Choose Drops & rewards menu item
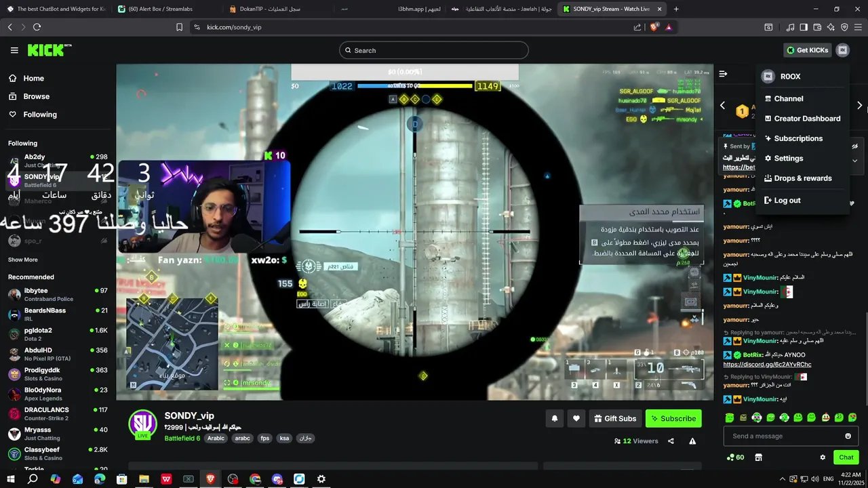Viewport: 868px width, 488px height. point(802,178)
